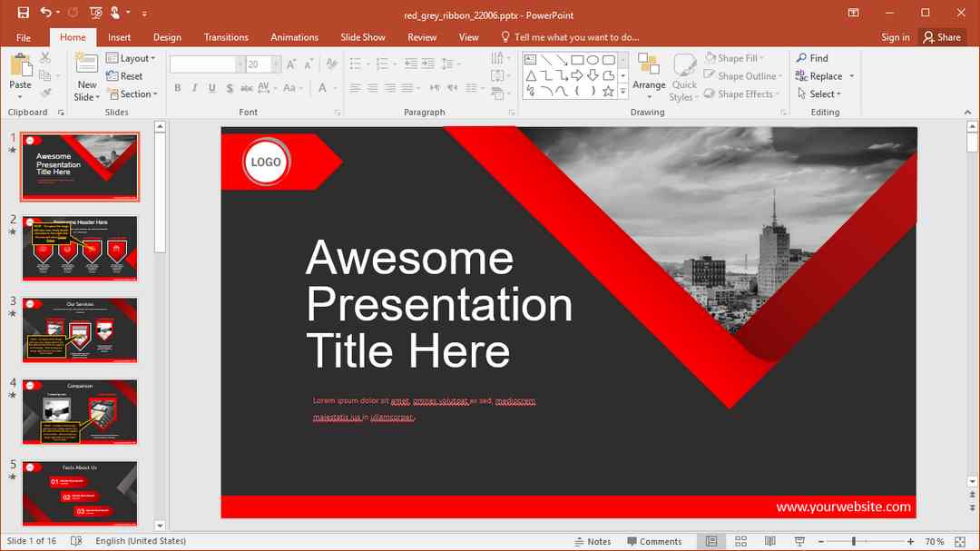The height and width of the screenshot is (551, 980).
Task: Switch to the Design tab
Action: pos(167,37)
